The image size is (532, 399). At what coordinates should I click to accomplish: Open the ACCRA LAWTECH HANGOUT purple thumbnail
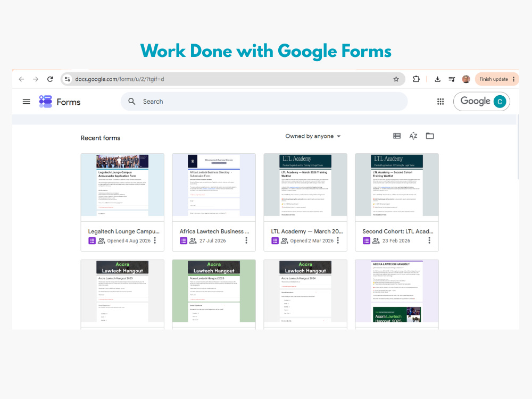pyautogui.click(x=397, y=291)
